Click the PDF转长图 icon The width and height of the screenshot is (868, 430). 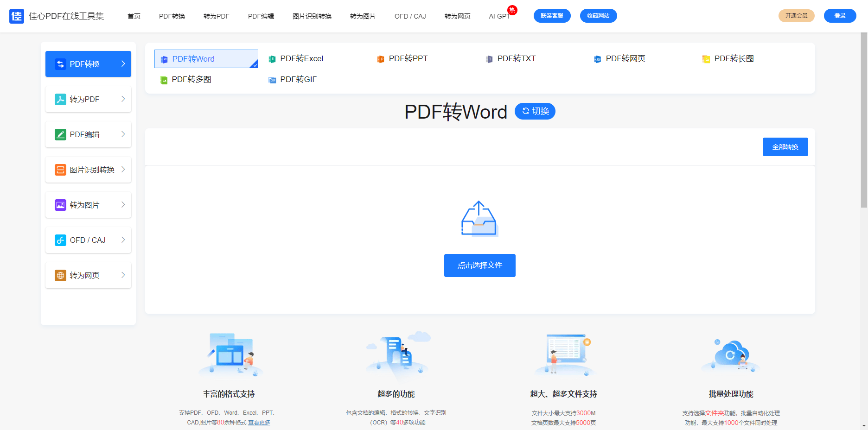706,59
